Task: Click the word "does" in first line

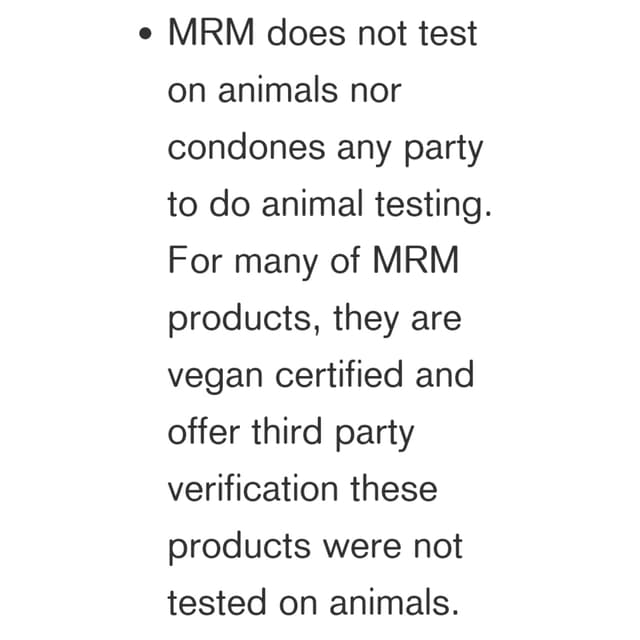Action: [x=306, y=33]
